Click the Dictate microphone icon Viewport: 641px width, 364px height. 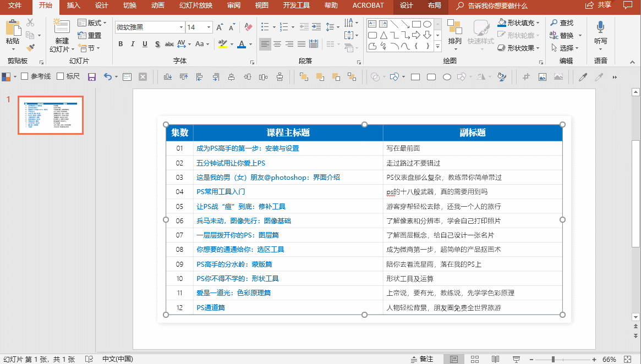click(600, 27)
